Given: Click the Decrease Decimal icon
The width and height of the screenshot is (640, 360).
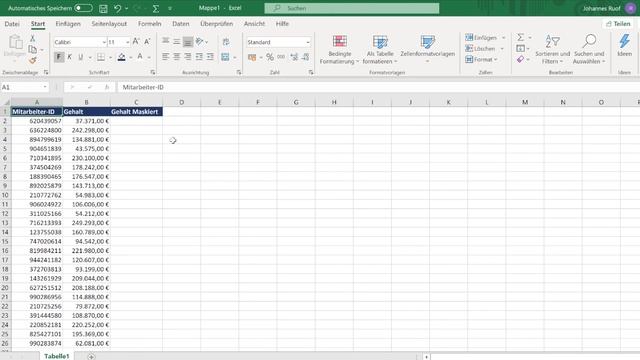Looking at the screenshot, I should pyautogui.click(x=306, y=57).
